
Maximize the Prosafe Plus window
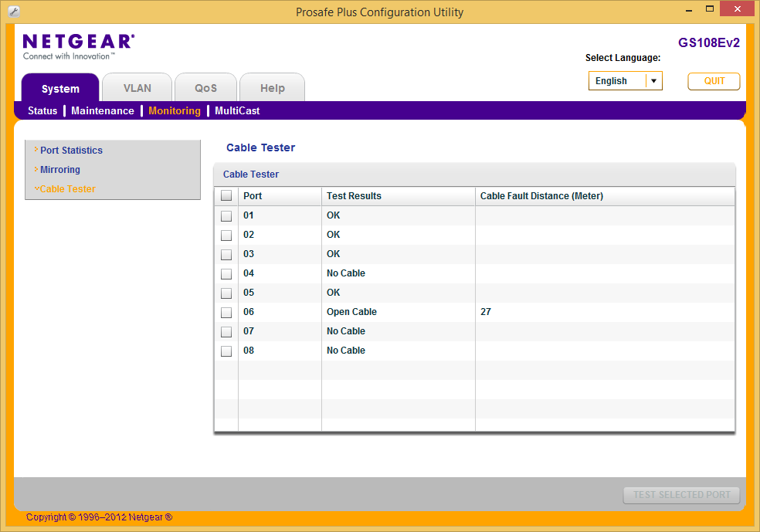tap(710, 9)
